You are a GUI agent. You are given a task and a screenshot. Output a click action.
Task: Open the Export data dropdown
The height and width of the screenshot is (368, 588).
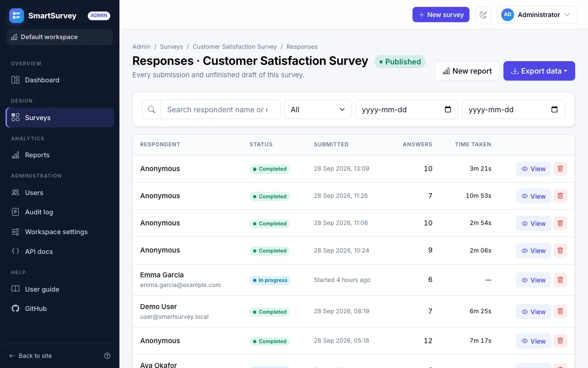click(539, 71)
